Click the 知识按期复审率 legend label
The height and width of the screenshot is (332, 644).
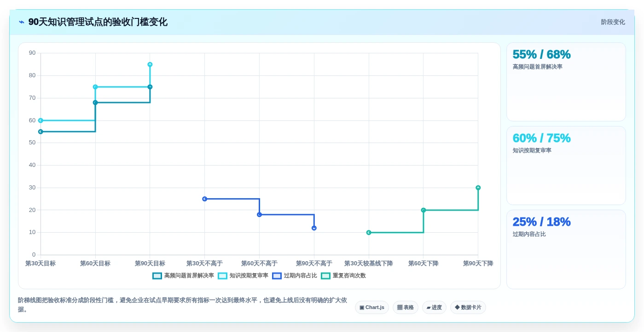tap(249, 276)
